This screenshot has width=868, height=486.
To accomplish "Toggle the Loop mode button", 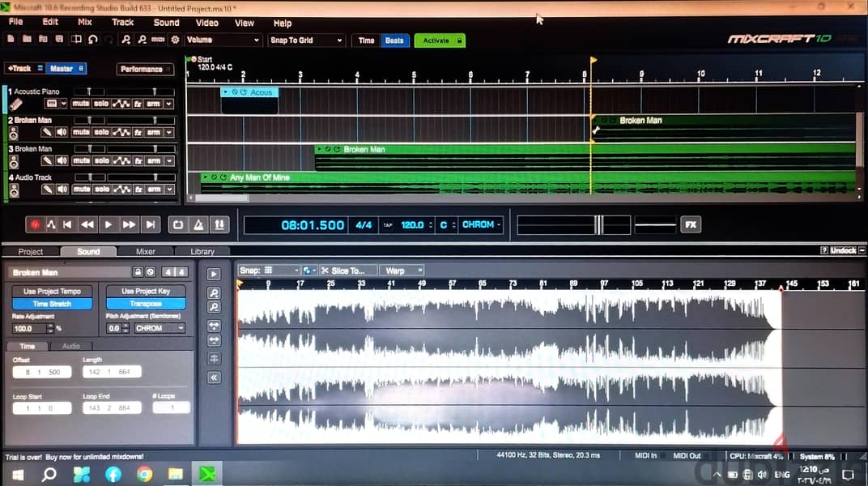I will [x=177, y=224].
